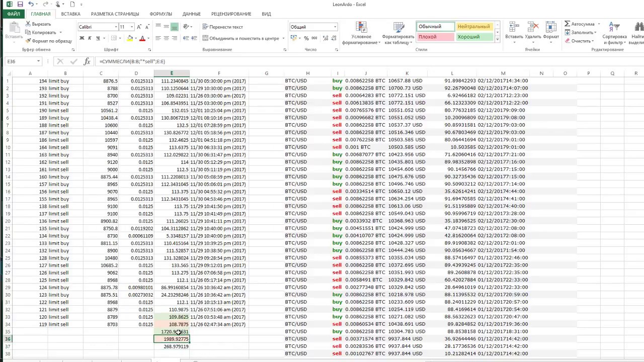644x362 pixels.
Task: Switch to the РЕЦЕНЗИРОВАНИЕ tab
Action: (231, 14)
